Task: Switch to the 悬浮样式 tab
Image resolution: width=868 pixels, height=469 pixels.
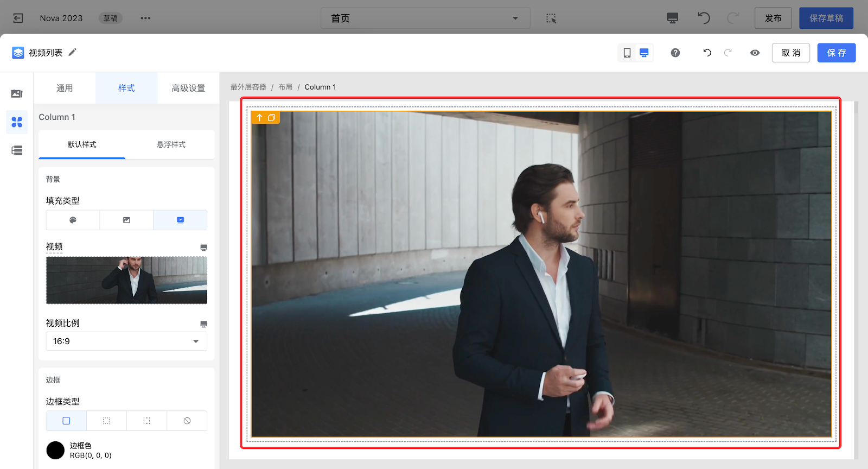Action: [x=171, y=144]
